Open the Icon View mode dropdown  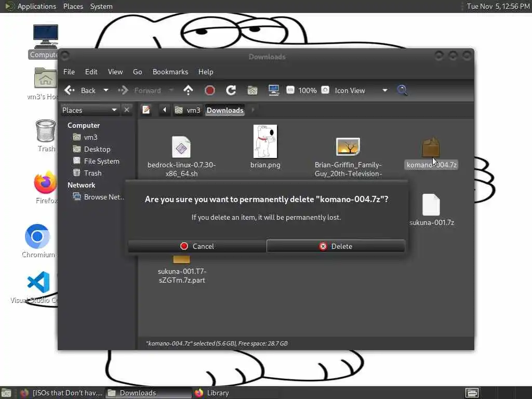[x=361, y=90]
